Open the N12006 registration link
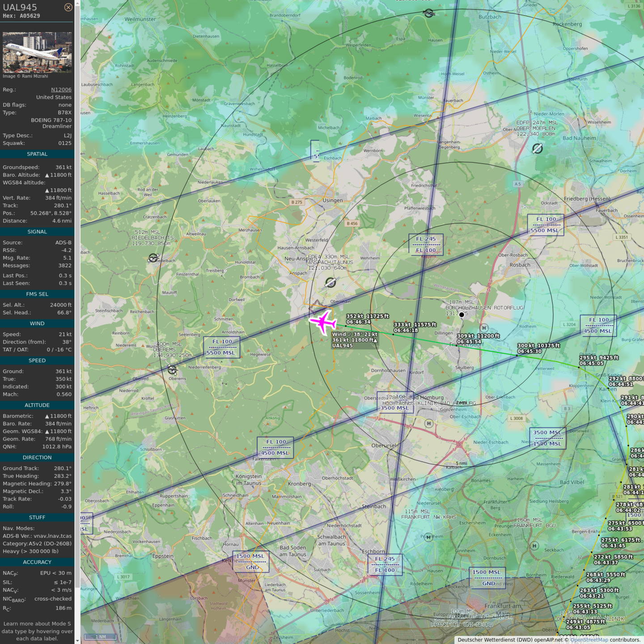Viewport: 644px width, 644px height. pyautogui.click(x=61, y=89)
